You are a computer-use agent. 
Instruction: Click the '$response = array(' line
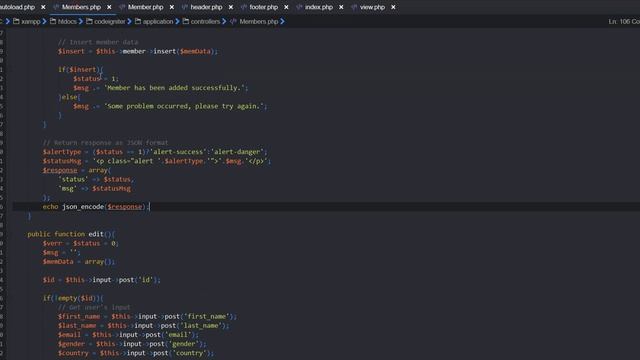77,170
